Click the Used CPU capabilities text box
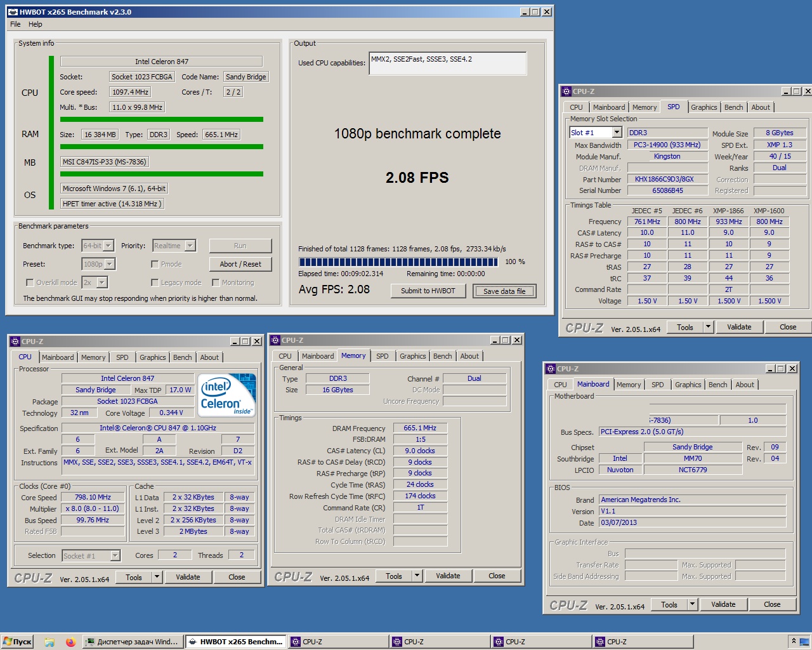Viewport: 812px width, 650px height. pyautogui.click(x=447, y=63)
